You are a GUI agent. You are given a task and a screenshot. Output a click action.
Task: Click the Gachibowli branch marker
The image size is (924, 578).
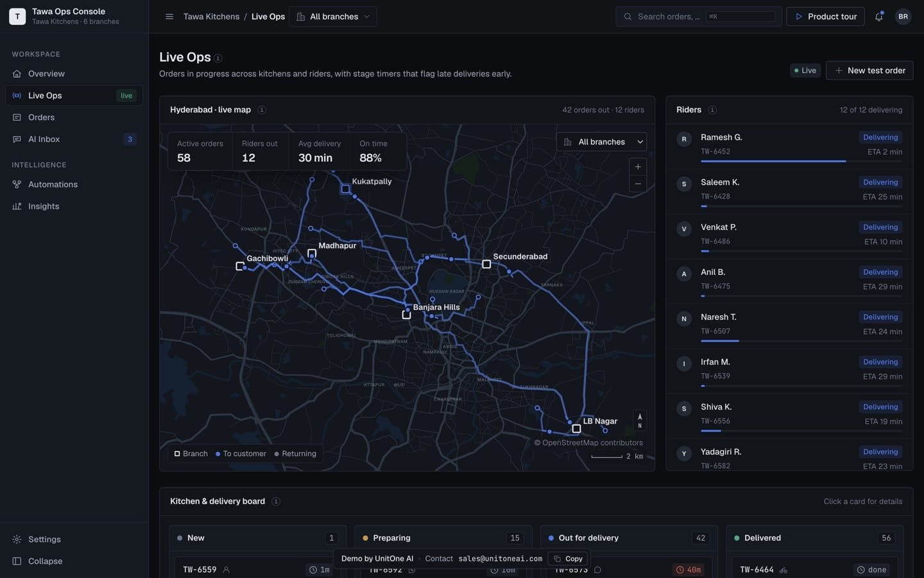point(239,266)
